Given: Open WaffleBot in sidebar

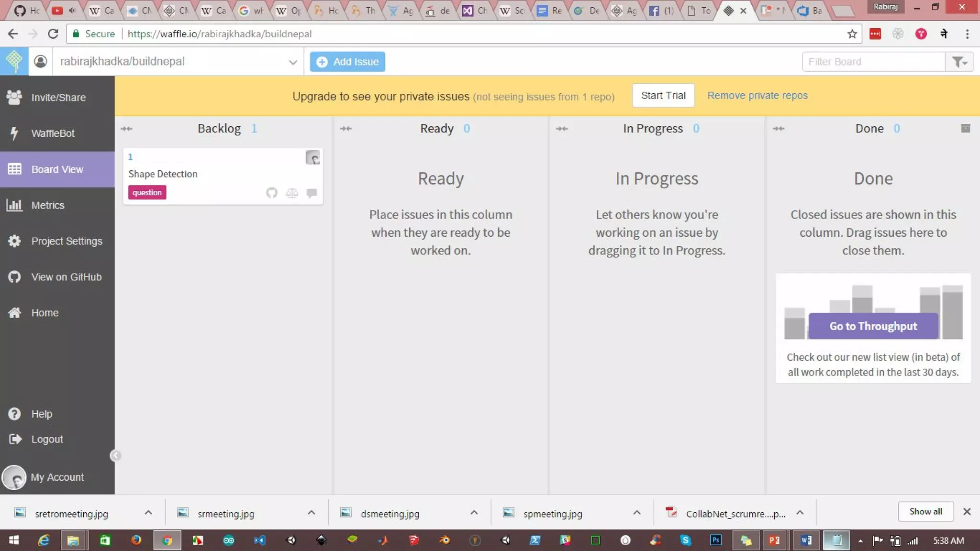Looking at the screenshot, I should coord(53,133).
